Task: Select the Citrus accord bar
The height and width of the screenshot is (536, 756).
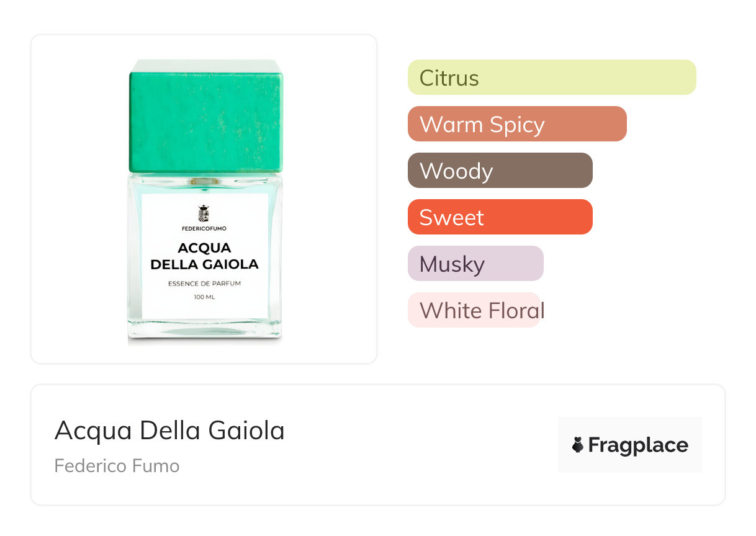Action: pyautogui.click(x=551, y=78)
